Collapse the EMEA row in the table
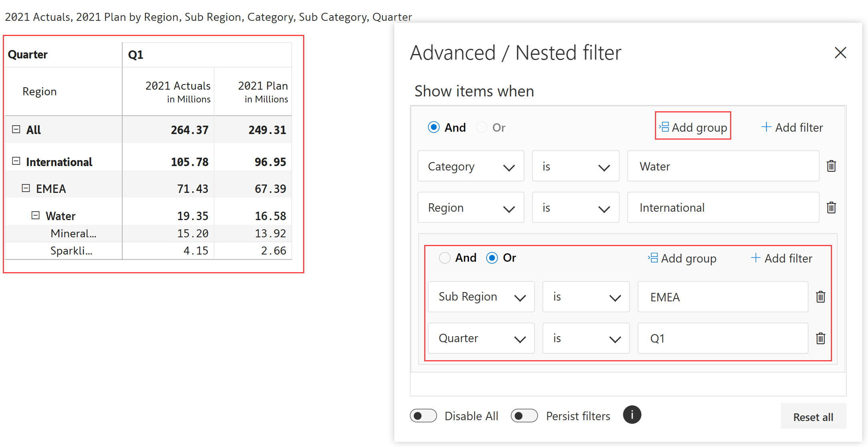The image size is (868, 447). (26, 188)
